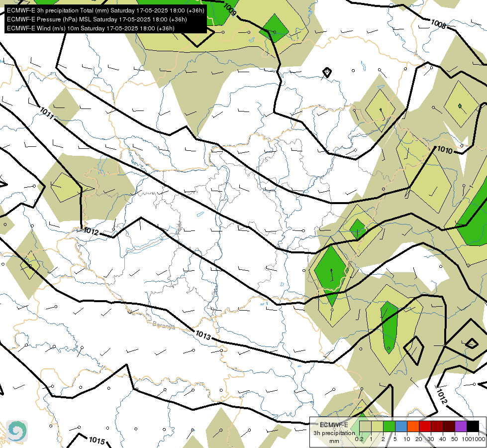Click the 1011 isobar label
The image size is (487, 448).
pyautogui.click(x=47, y=113)
